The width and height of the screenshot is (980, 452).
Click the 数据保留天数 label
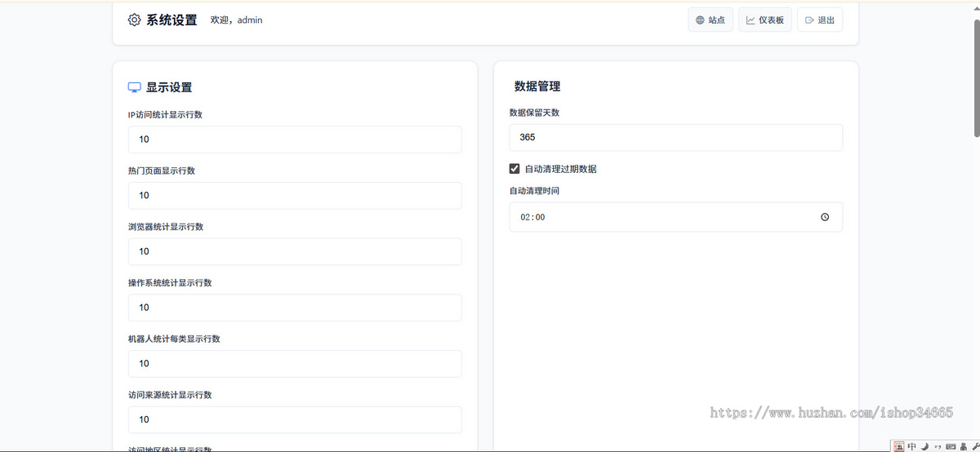tap(534, 113)
